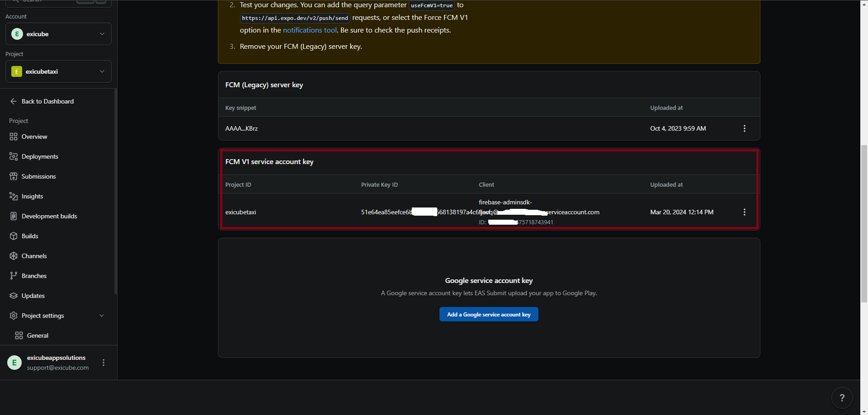This screenshot has height=415, width=868.
Task: Click the Deployments icon in sidebar
Action: [14, 156]
